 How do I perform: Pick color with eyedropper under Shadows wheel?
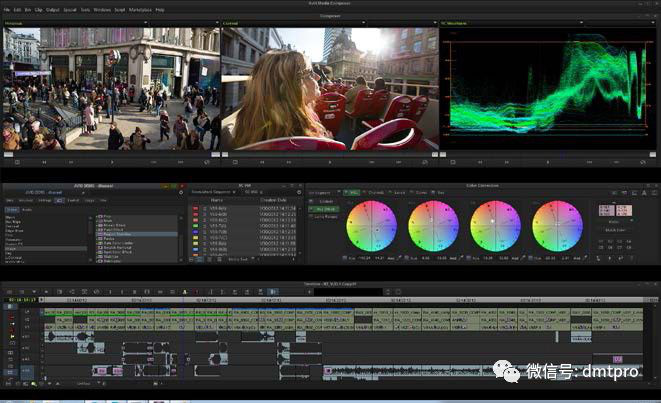[399, 258]
